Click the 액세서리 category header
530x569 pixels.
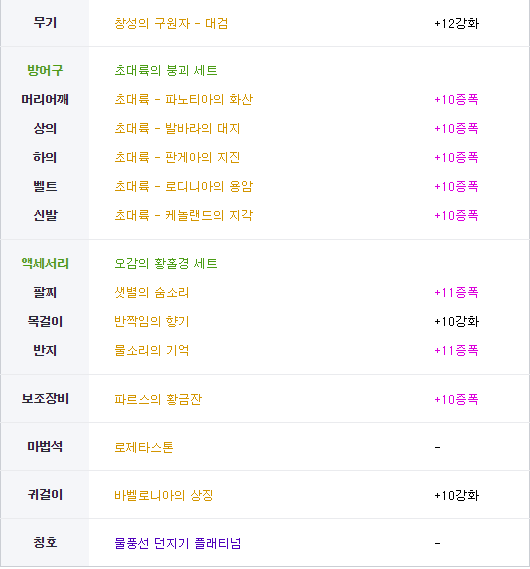pyautogui.click(x=45, y=263)
